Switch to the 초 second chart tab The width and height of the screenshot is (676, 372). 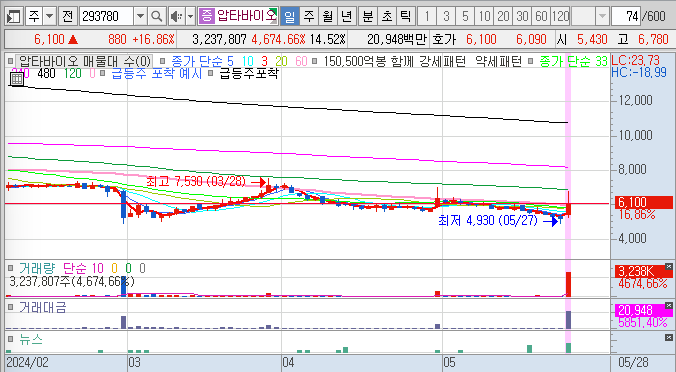tap(387, 16)
